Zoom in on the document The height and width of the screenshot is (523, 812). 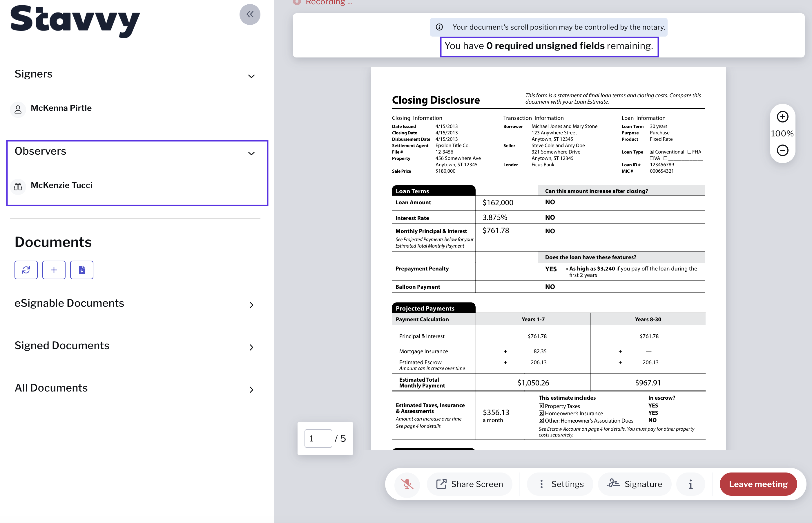[782, 117]
